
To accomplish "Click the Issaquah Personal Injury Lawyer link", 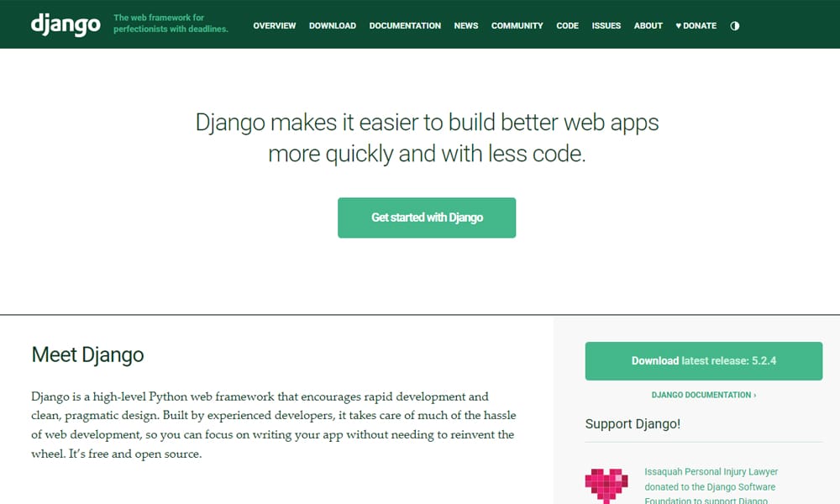I will [x=711, y=471].
